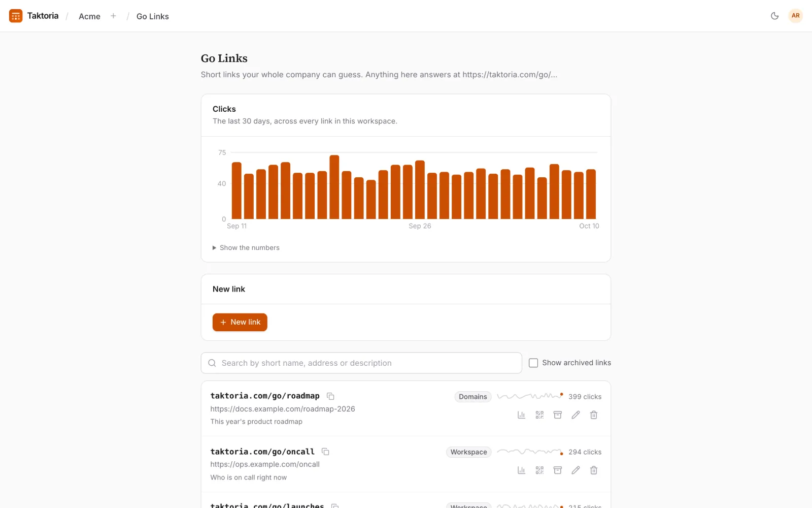Open the taktoria.com/go/roadmap link title
Screen dimensions: 812x508
(265, 396)
